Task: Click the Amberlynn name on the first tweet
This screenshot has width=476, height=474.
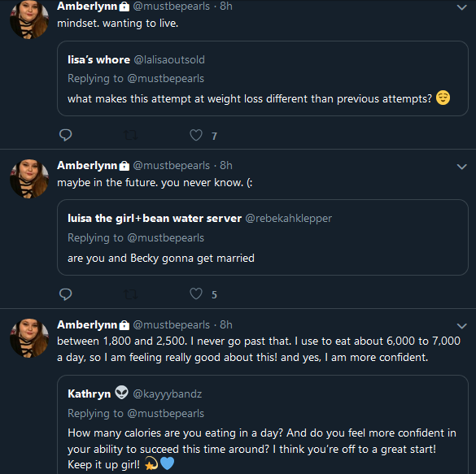Action: coord(87,6)
